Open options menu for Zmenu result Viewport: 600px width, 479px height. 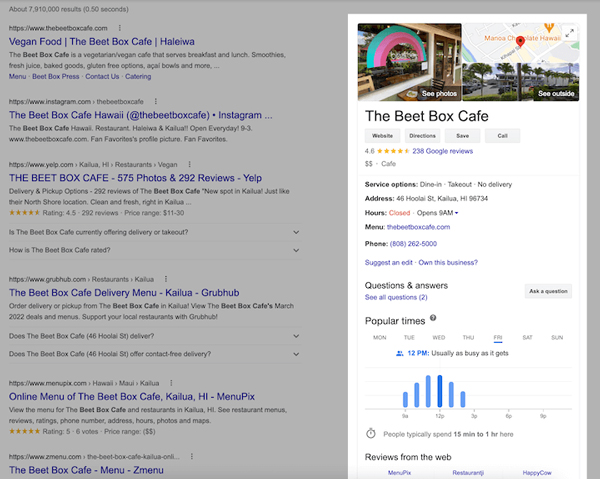191,456
